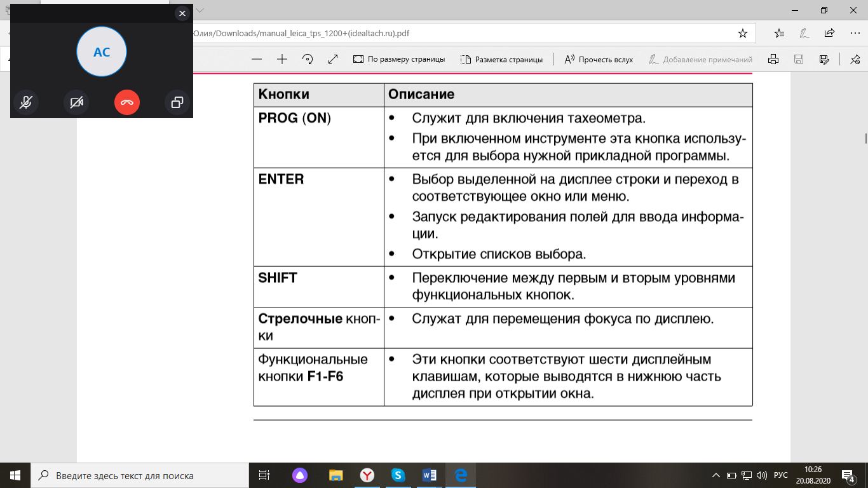Show hidden system tray icons chevron
868x488 pixels.
coord(716,475)
